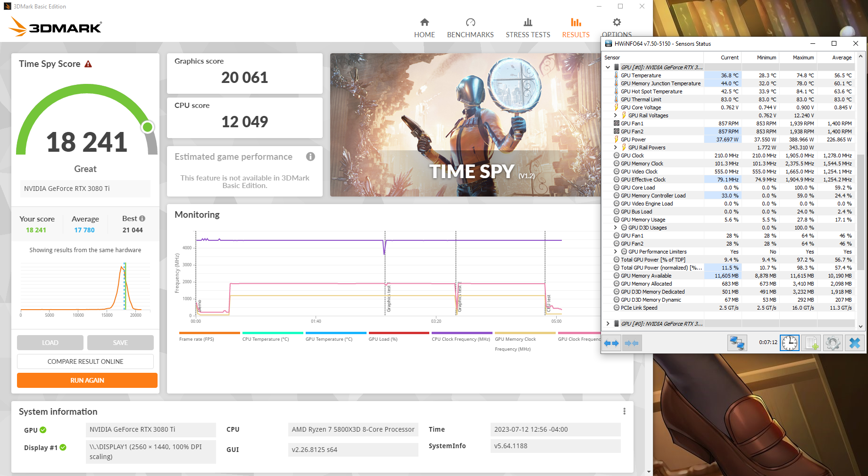Click the orange RUN AGAIN button
This screenshot has height=476, width=868.
pos(87,380)
